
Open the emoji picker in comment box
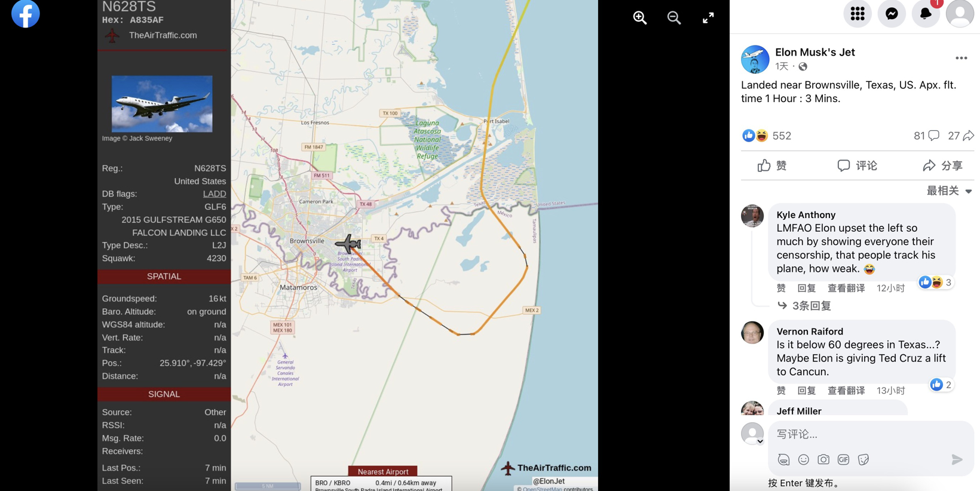804,459
